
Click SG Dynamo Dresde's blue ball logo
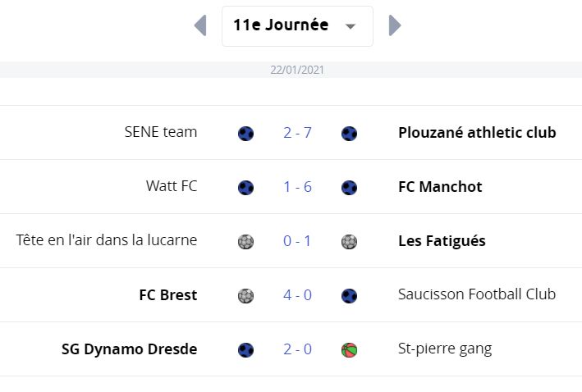(245, 349)
